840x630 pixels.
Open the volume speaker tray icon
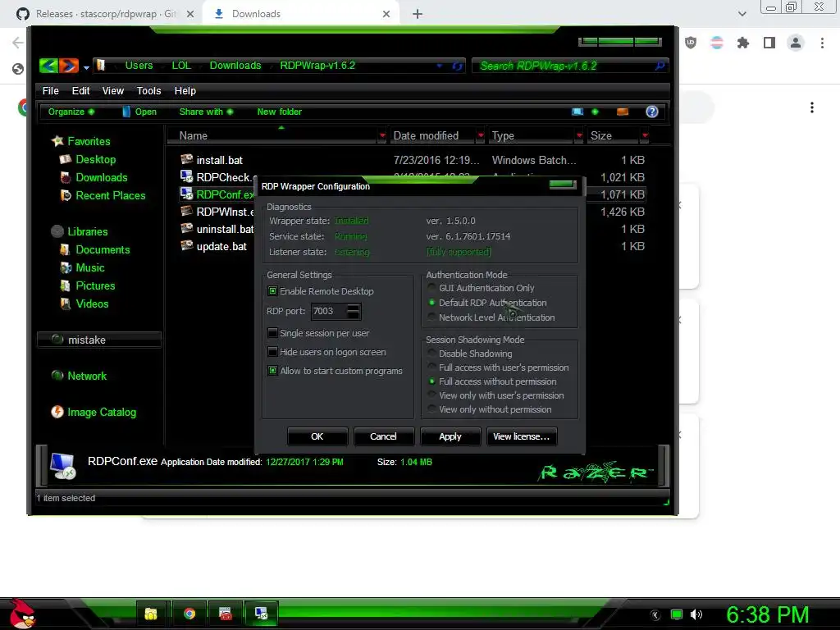696,614
